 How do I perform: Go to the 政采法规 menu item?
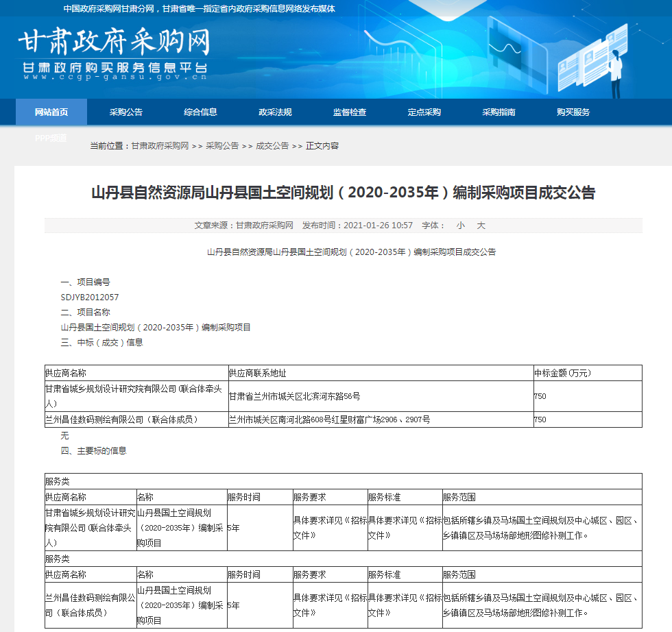[275, 112]
